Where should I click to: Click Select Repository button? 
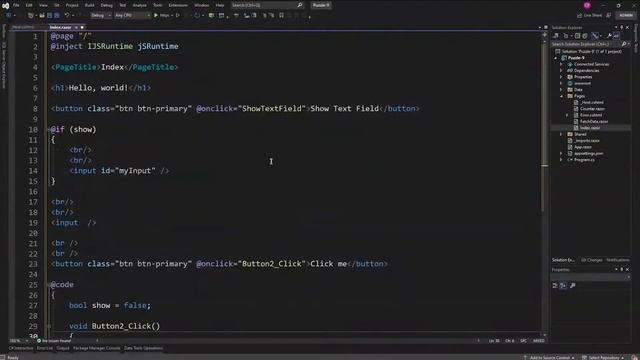click(x=603, y=358)
